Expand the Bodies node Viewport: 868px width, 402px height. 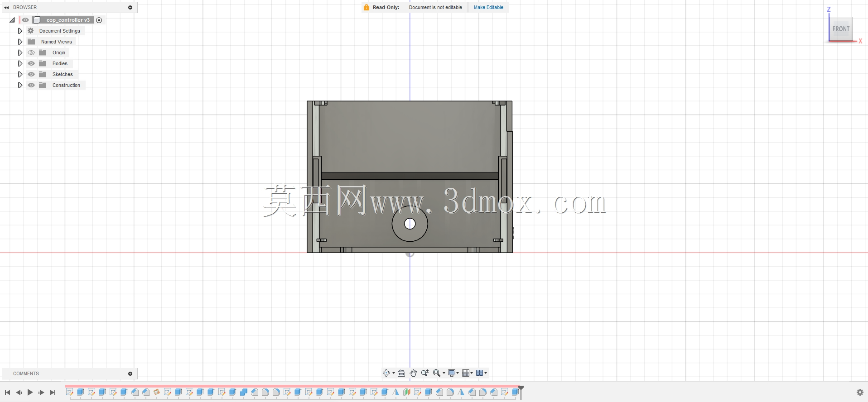[x=20, y=63]
